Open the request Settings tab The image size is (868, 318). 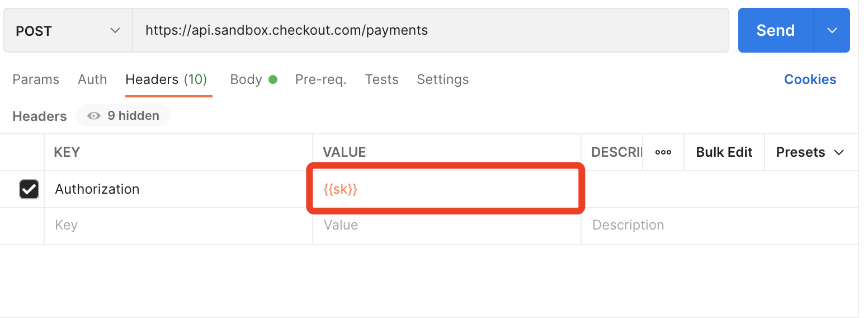click(443, 79)
